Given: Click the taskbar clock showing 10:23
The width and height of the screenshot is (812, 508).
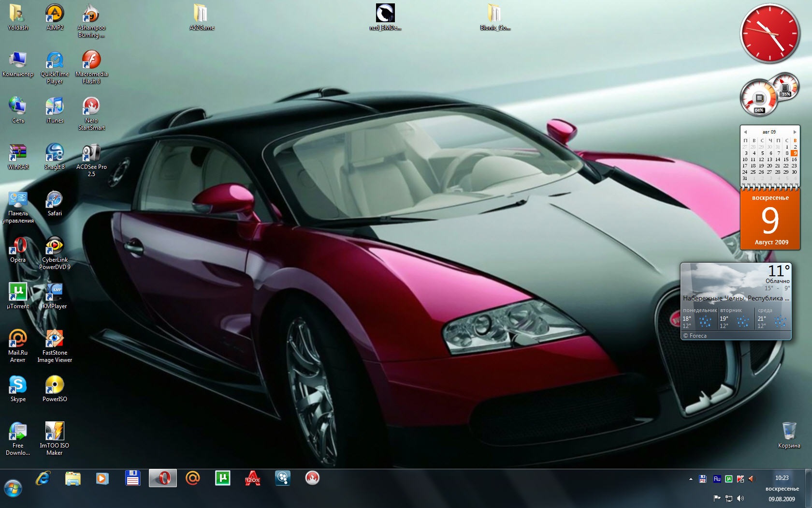Looking at the screenshot, I should (x=782, y=478).
